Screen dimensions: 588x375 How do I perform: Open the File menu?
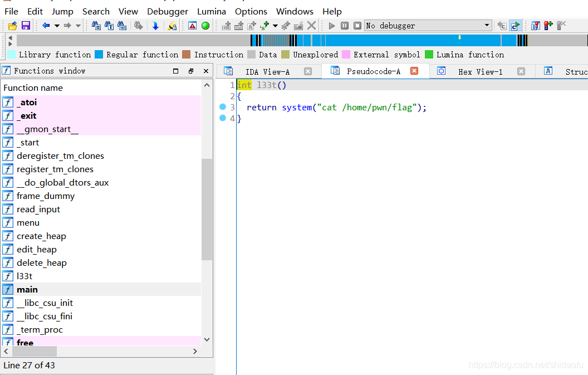[11, 11]
